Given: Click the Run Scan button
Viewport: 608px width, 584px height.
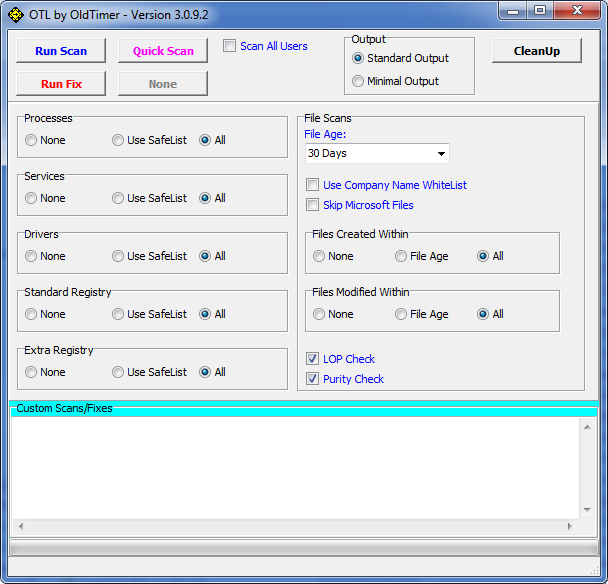Looking at the screenshot, I should point(61,51).
